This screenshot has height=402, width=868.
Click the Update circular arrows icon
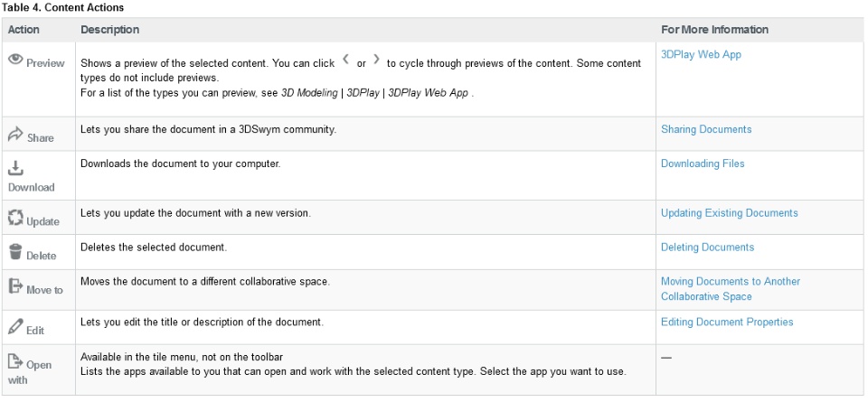tap(15, 218)
